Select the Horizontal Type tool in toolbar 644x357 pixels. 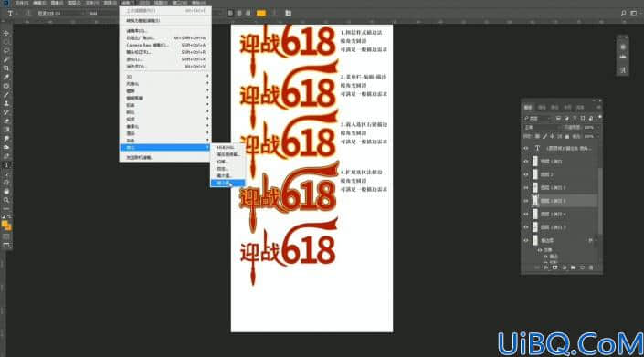(x=6, y=165)
